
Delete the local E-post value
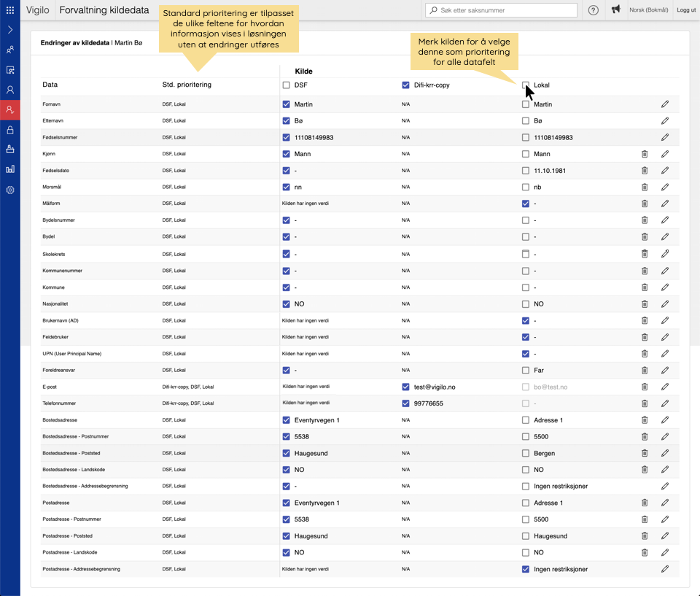(x=644, y=387)
